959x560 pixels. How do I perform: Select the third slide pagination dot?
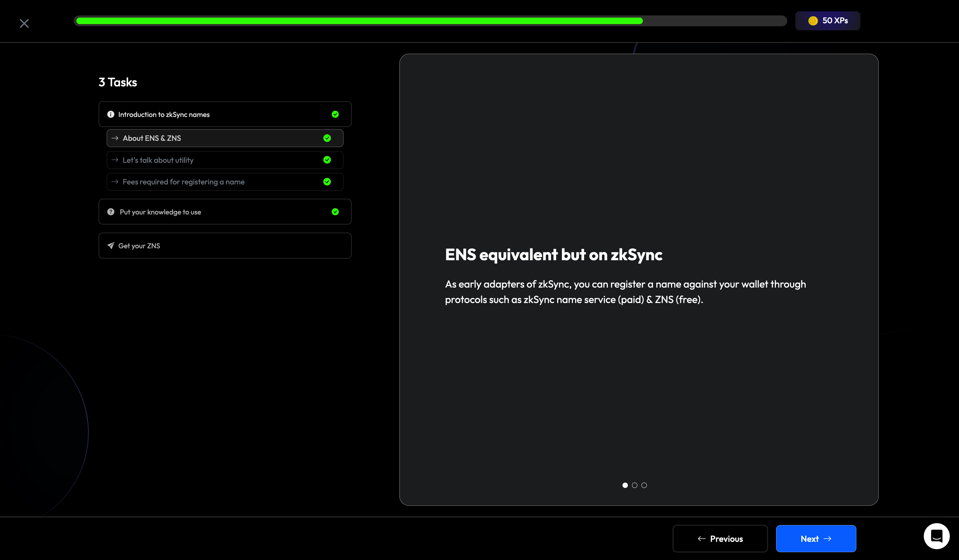tap(644, 485)
